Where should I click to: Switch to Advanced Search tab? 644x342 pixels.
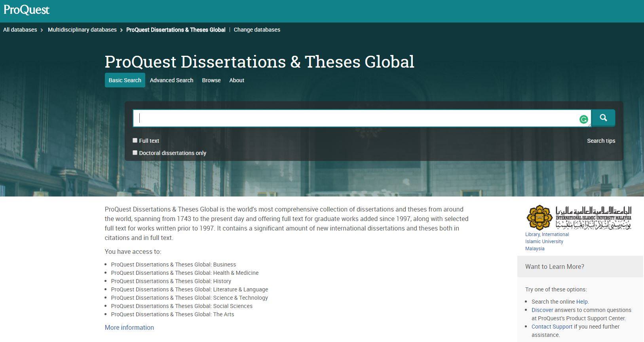point(171,80)
